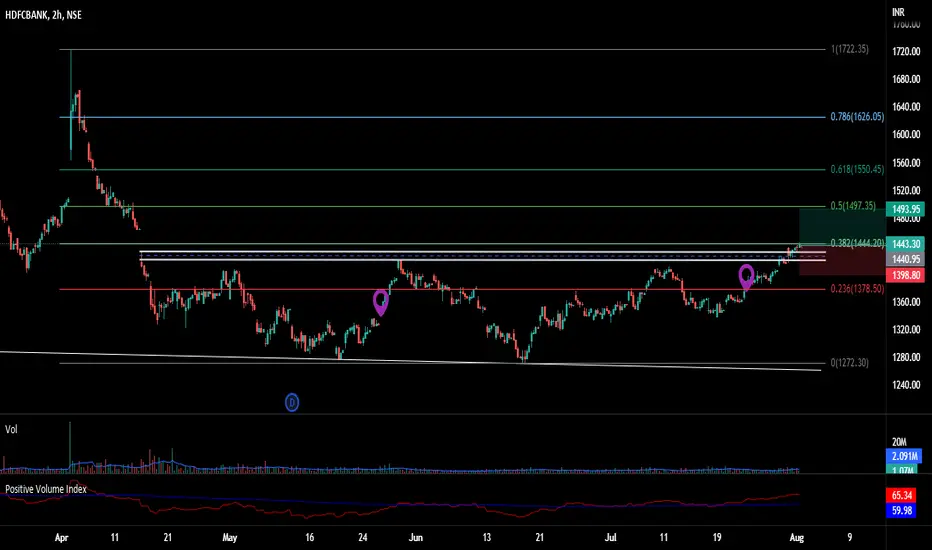The height and width of the screenshot is (550, 932).
Task: Select the 0.382(1444.20) Fibonacci label
Action: pyautogui.click(x=857, y=243)
